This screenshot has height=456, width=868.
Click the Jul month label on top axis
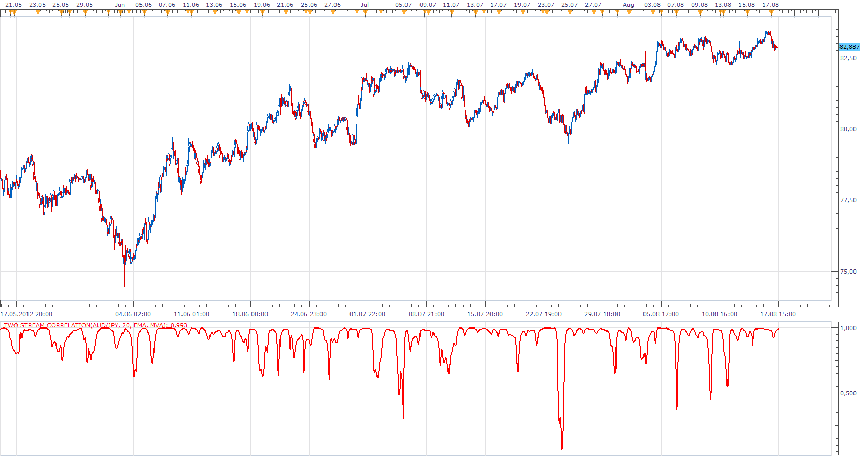[x=365, y=5]
